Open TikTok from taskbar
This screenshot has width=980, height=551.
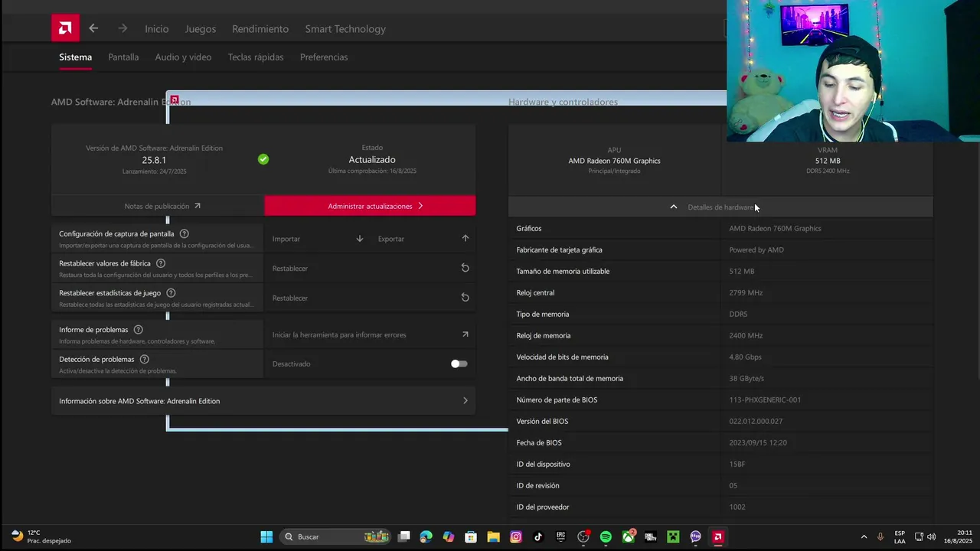point(538,536)
